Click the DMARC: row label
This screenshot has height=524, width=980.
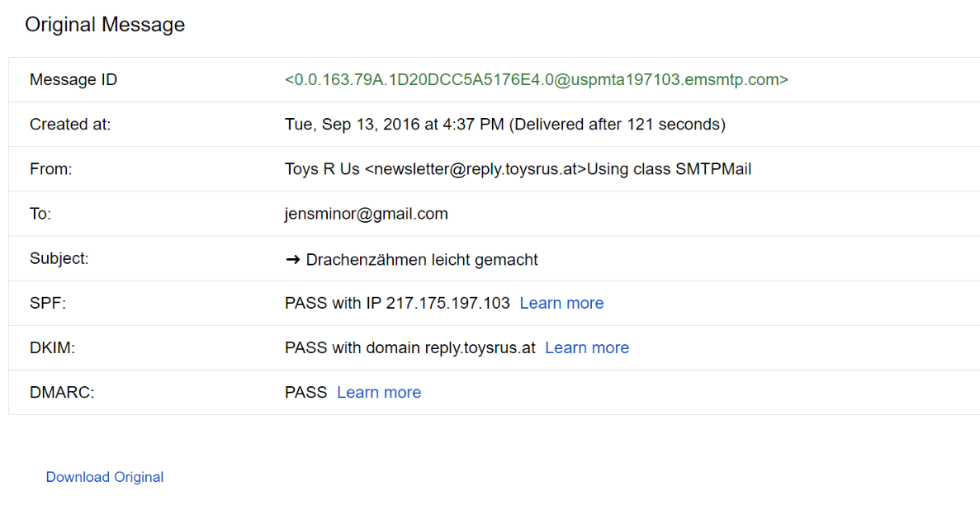62,392
